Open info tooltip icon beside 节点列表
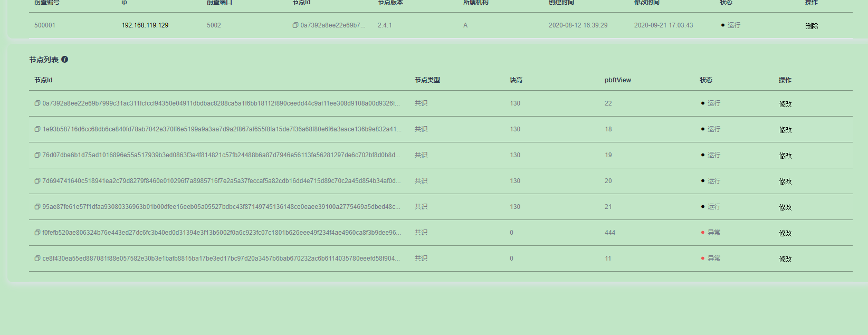This screenshot has height=335, width=868. [64, 60]
